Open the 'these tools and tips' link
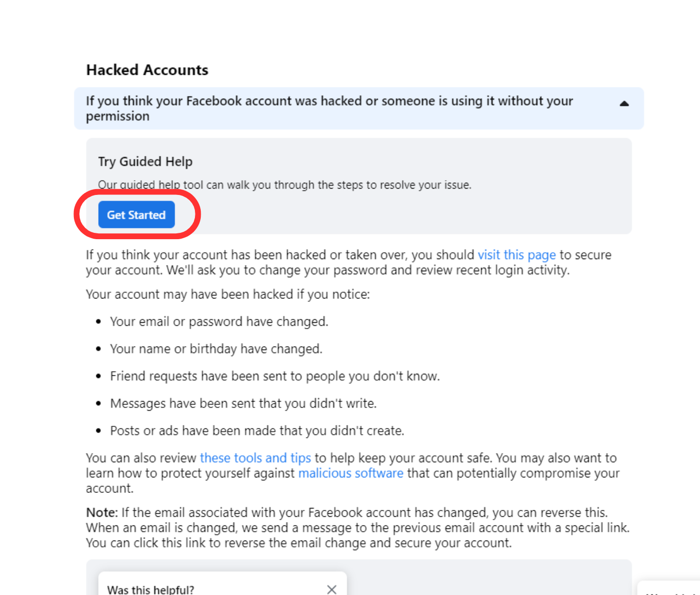The height and width of the screenshot is (595, 700). click(x=255, y=458)
